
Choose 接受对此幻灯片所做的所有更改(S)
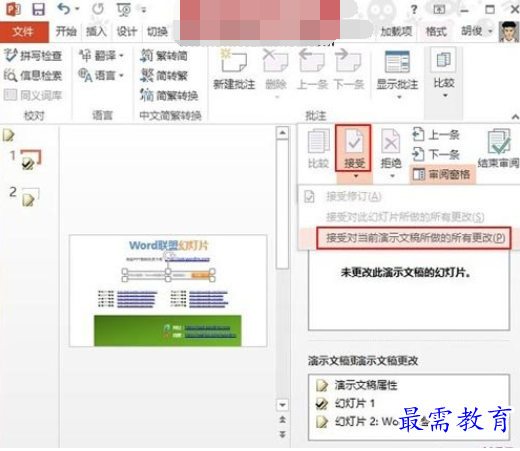pyautogui.click(x=405, y=217)
